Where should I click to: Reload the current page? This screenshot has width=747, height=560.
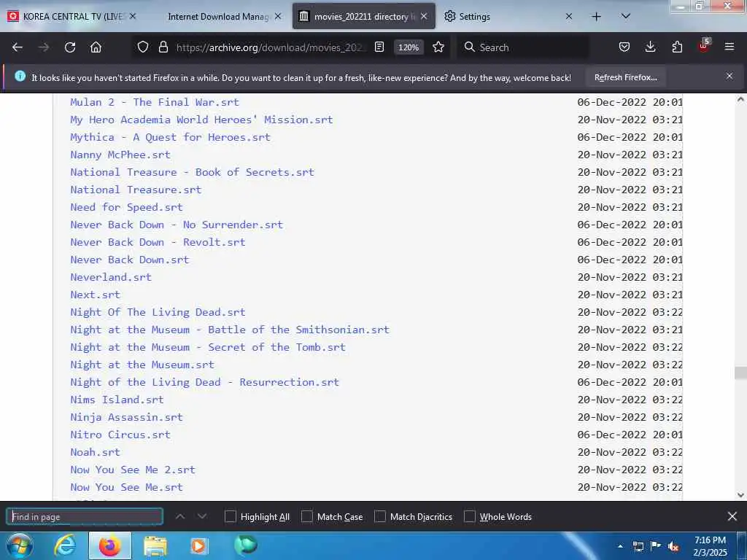70,47
